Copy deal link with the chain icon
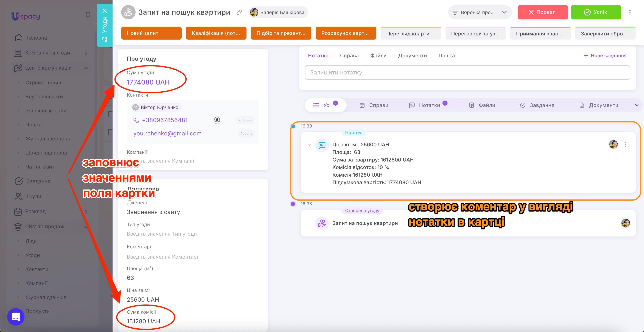The width and height of the screenshot is (644, 332). click(x=239, y=12)
